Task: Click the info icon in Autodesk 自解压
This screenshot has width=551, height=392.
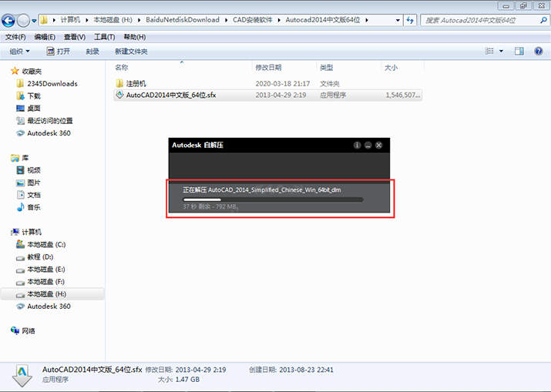Action: (x=357, y=145)
